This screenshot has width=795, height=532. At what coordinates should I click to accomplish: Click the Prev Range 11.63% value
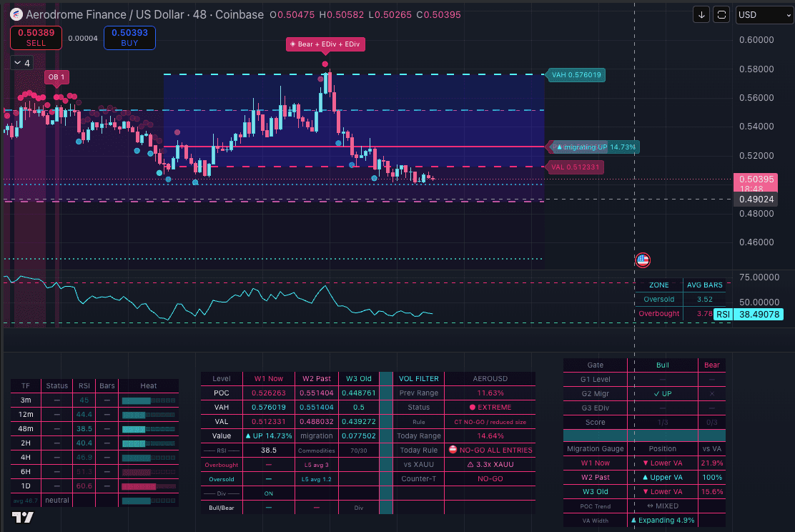490,393
